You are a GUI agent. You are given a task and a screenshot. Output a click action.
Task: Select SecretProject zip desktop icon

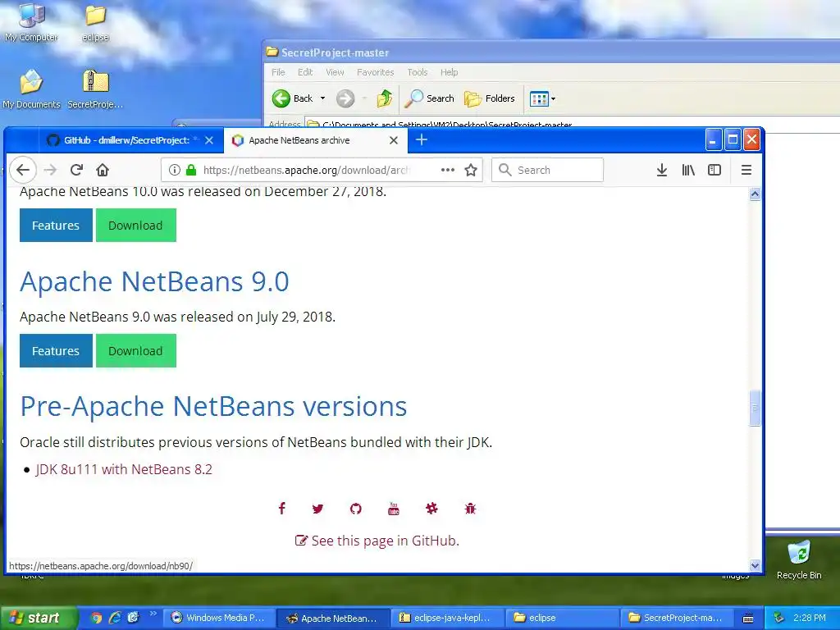(95, 89)
